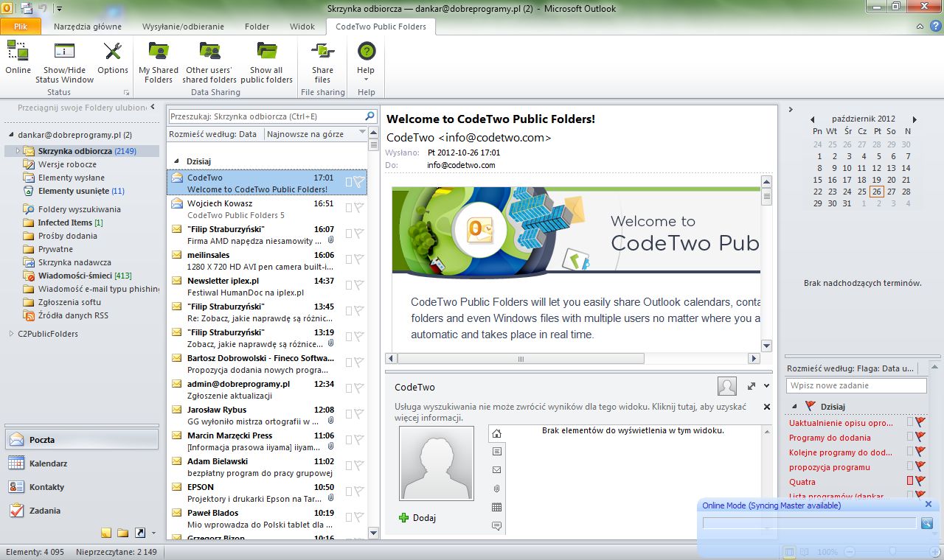Show mail items tab in People Pane
The height and width of the screenshot is (560, 944).
496,469
